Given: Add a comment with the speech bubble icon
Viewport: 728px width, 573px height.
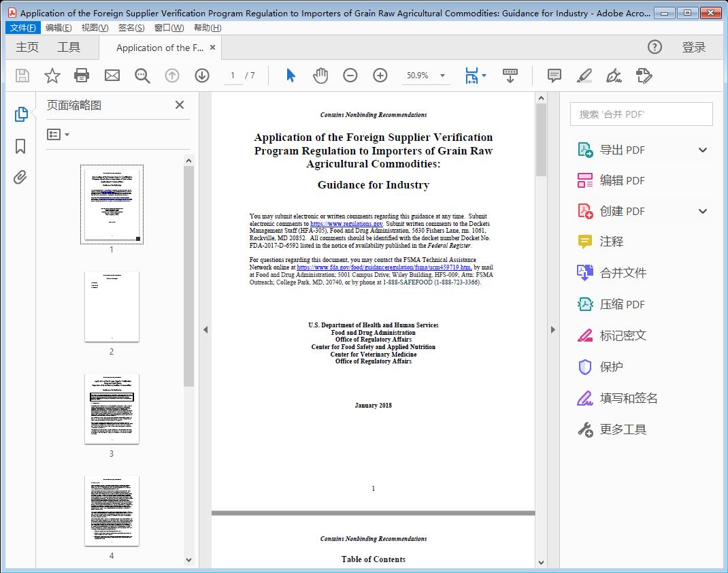Looking at the screenshot, I should (x=554, y=76).
